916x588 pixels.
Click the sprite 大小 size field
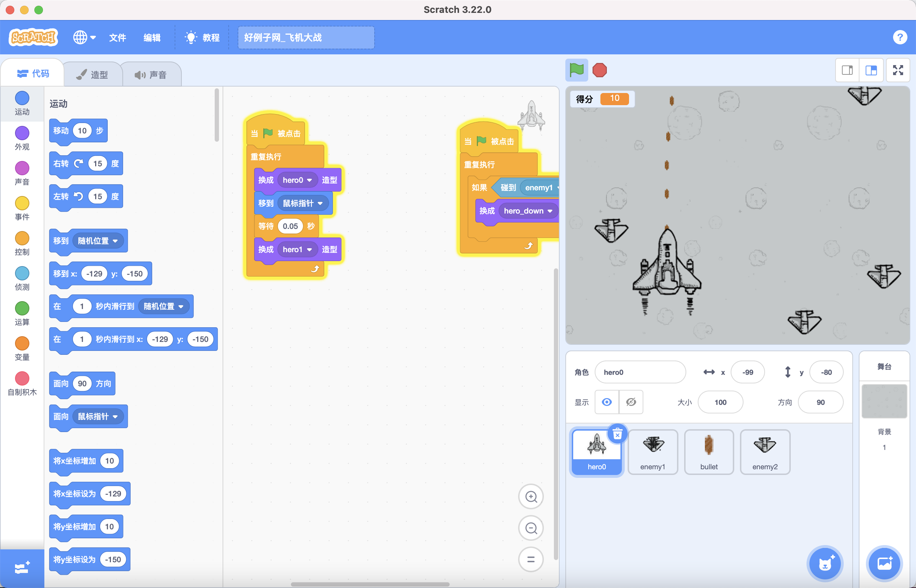pos(720,402)
